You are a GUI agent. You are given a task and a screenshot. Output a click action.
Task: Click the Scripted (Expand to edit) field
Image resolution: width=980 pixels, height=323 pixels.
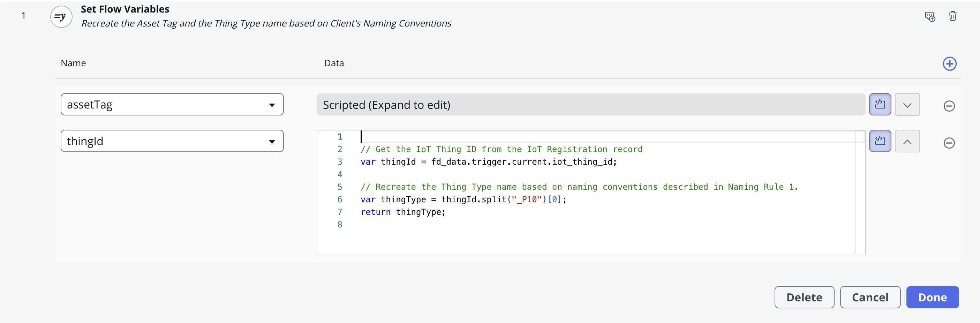click(590, 104)
